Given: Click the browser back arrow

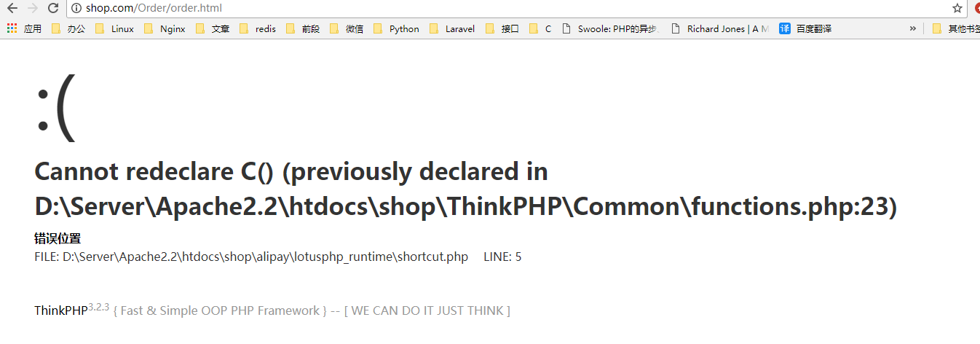Looking at the screenshot, I should pos(12,8).
